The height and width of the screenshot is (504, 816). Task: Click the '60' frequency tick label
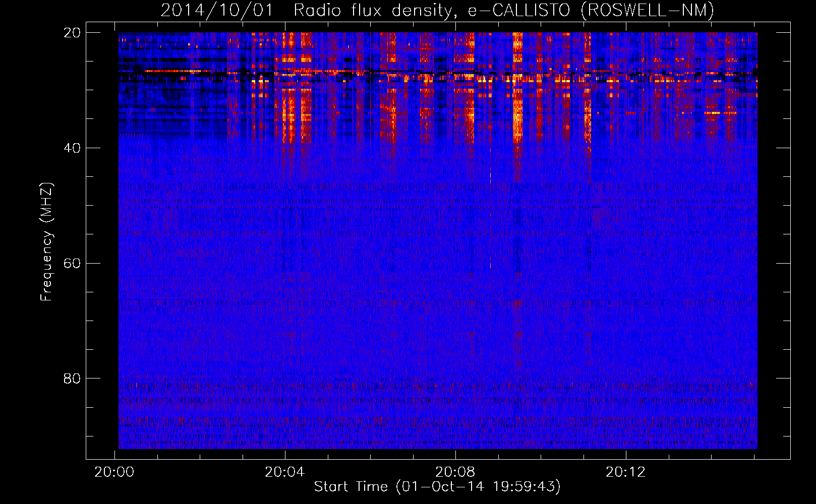coord(72,264)
